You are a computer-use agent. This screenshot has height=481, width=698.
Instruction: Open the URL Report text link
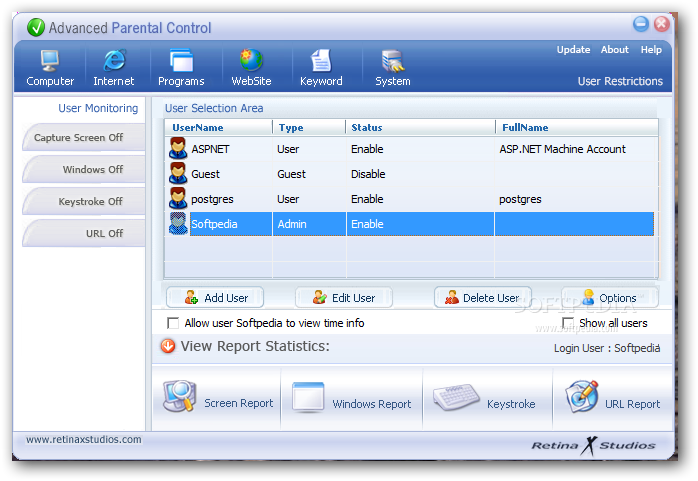point(632,404)
